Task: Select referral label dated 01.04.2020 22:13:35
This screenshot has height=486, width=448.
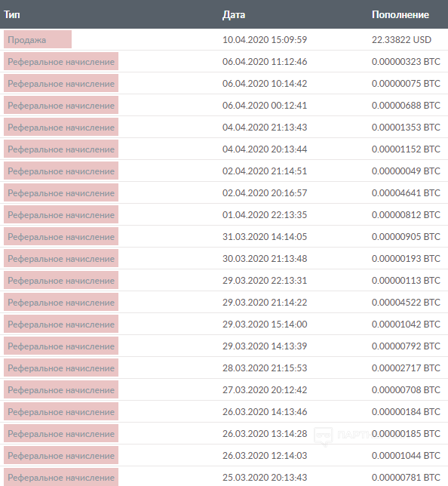Action: [x=61, y=214]
